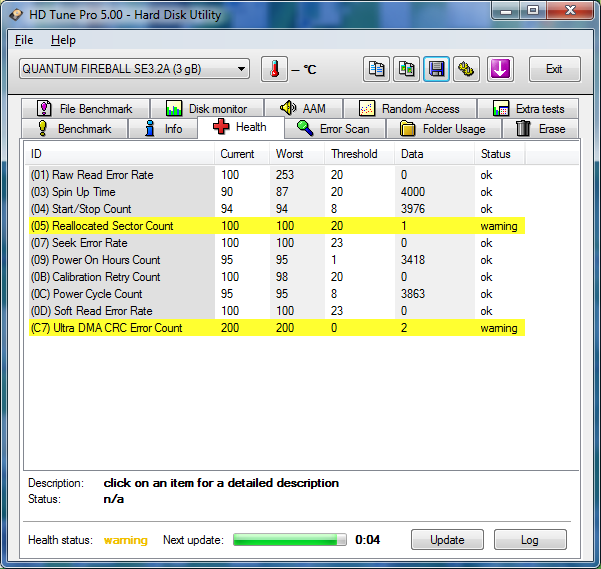Click the next update progress bar
The width and height of the screenshot is (601, 569).
click(290, 540)
